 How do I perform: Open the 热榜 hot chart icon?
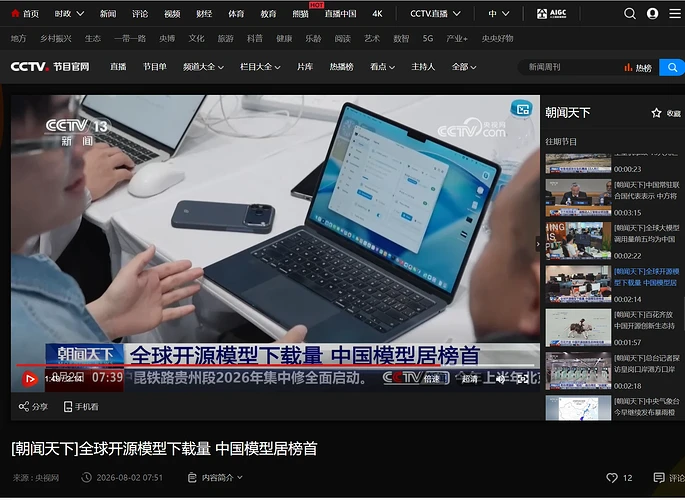pos(628,67)
